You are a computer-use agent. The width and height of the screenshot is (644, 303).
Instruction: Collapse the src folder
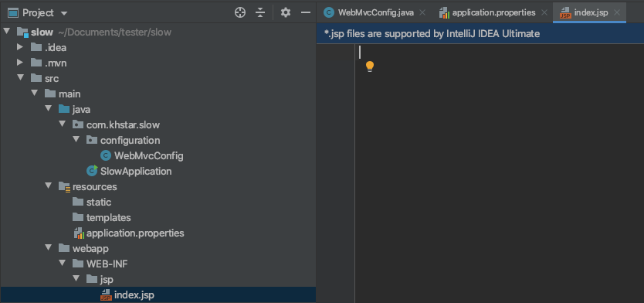tap(20, 78)
